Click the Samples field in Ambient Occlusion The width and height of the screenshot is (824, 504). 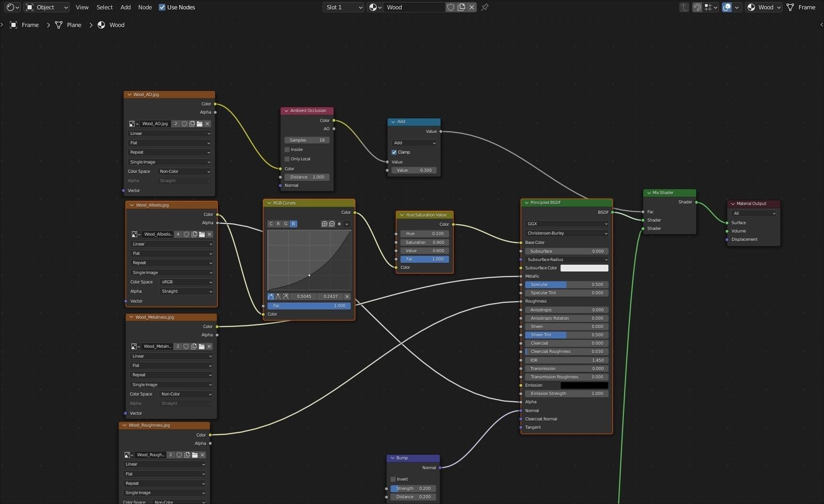pos(307,140)
